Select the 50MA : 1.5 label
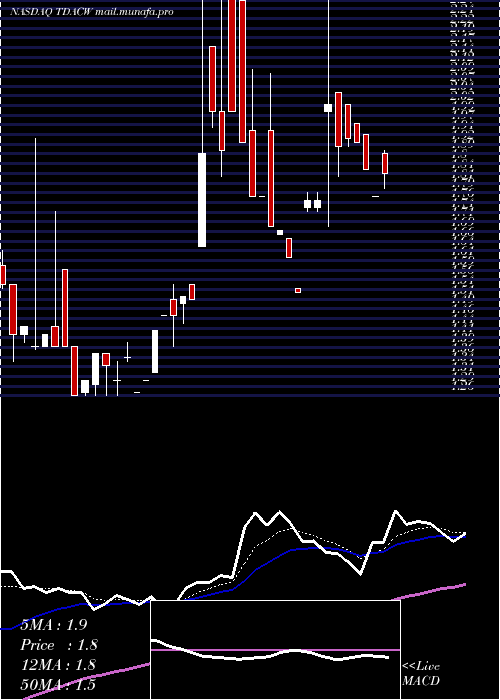Viewport: 500px width, 700px height. point(58,684)
